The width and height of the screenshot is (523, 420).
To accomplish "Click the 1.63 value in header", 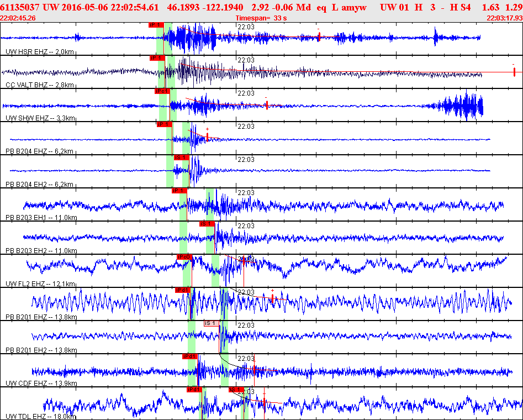I will [490, 7].
